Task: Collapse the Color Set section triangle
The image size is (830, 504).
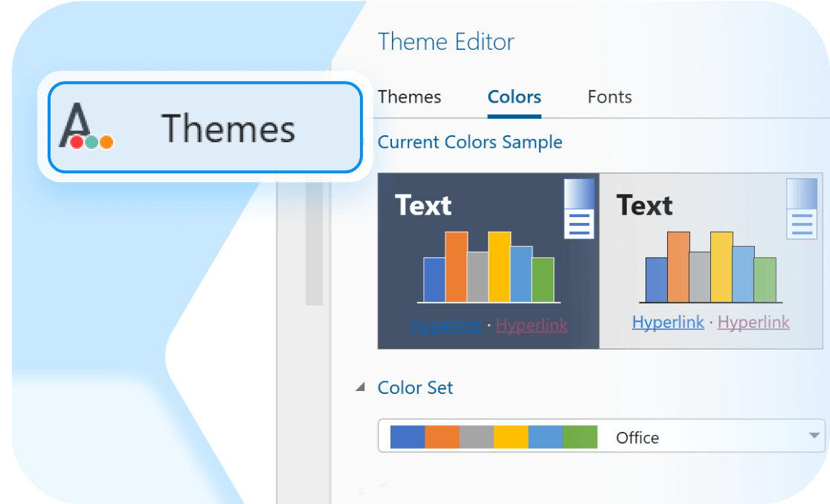Action: click(361, 387)
